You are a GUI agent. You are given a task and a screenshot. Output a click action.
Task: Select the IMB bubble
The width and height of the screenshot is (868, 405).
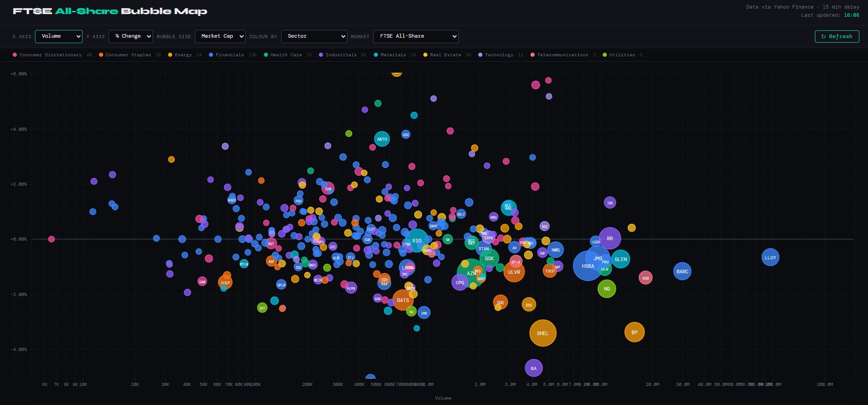[424, 313]
